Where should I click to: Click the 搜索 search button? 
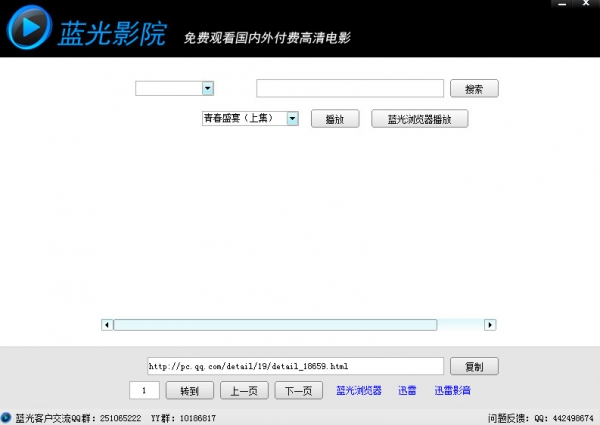click(x=474, y=88)
